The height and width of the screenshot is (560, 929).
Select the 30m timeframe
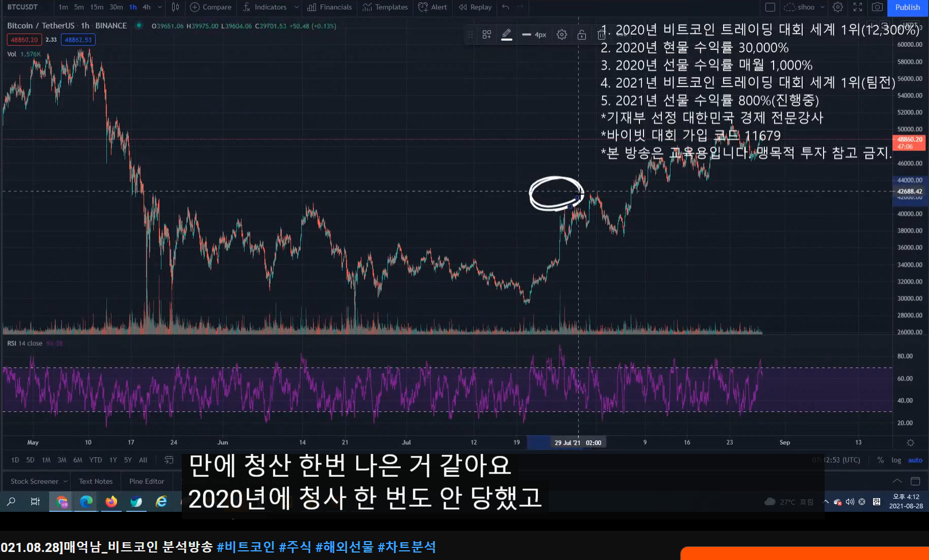(116, 7)
